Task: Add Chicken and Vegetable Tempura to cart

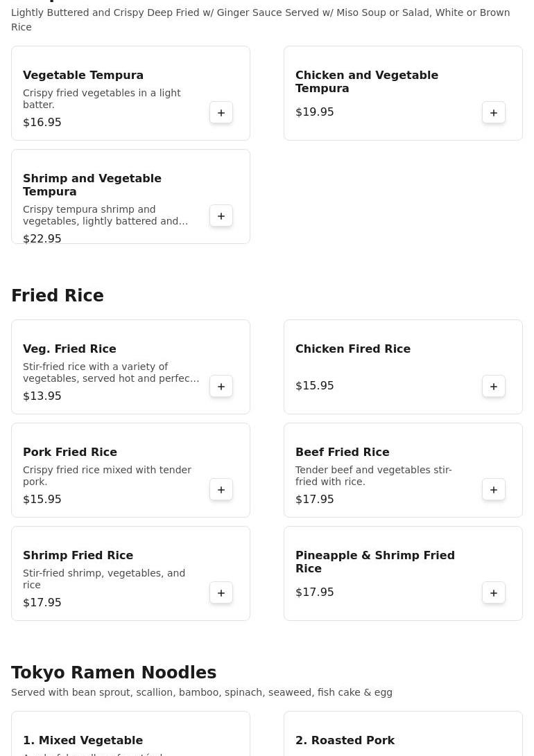Action: click(494, 113)
